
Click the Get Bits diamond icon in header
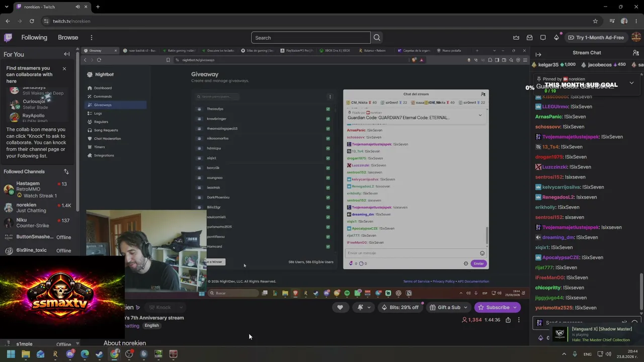pos(556,38)
